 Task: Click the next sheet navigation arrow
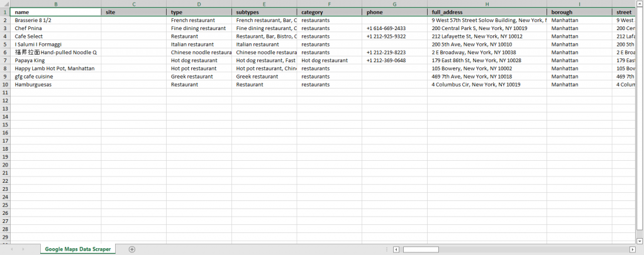(x=23, y=249)
